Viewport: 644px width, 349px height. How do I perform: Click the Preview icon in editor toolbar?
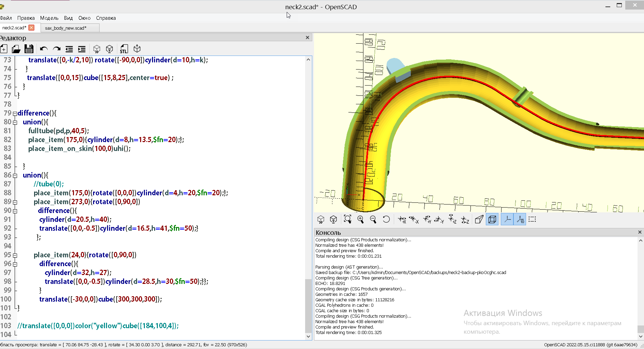97,49
